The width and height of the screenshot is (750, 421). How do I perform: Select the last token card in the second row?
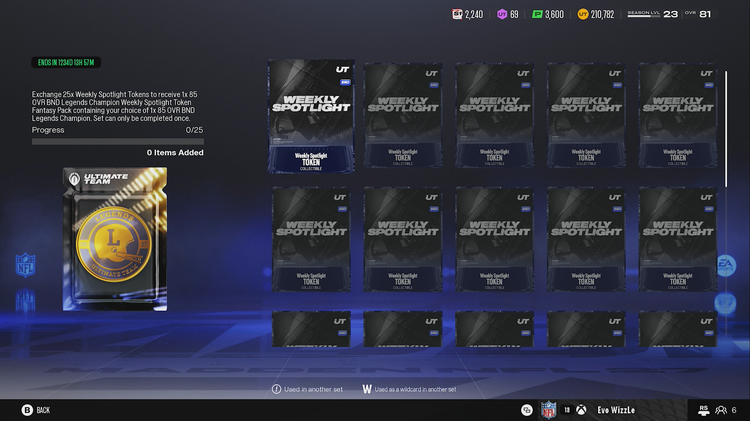point(678,239)
